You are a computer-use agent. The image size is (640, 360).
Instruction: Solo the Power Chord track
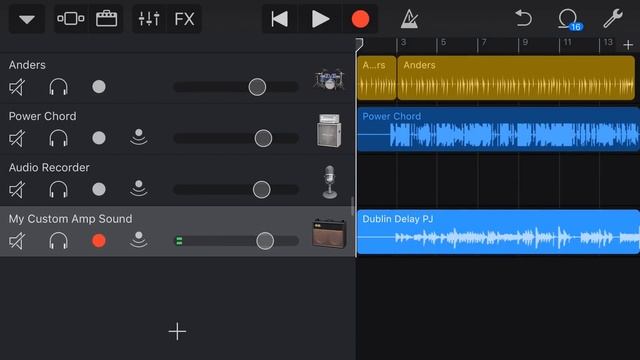tap(58, 138)
